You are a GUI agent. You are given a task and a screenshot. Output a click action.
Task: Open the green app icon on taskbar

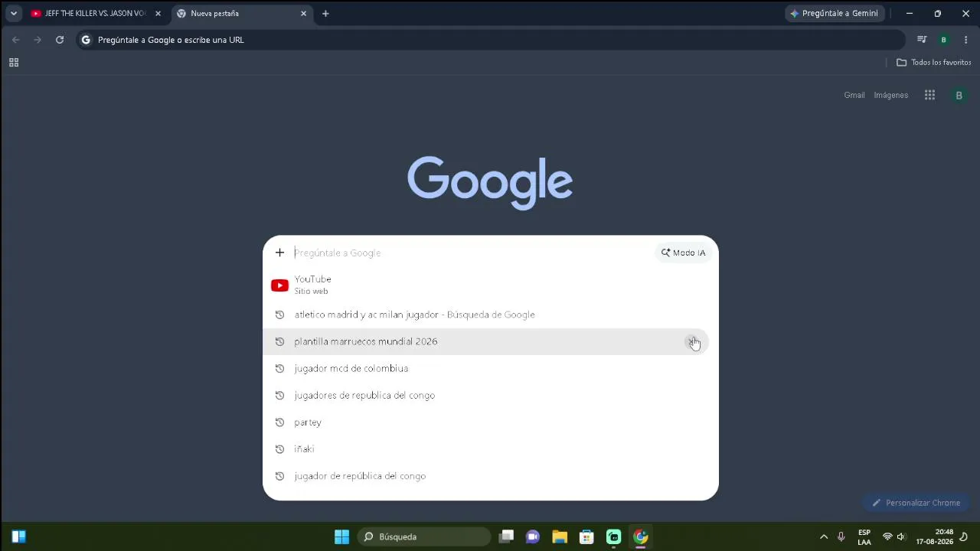[613, 536]
